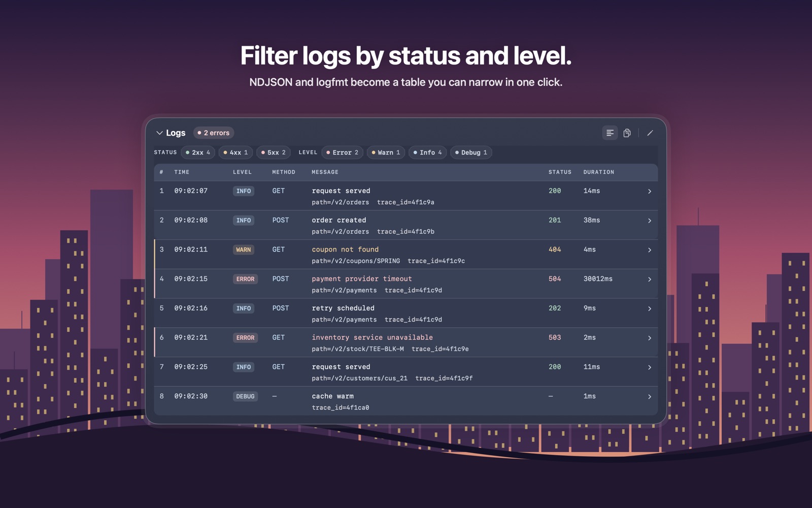The width and height of the screenshot is (812, 508).
Task: Toggle the Debug level filter
Action: pyautogui.click(x=471, y=152)
